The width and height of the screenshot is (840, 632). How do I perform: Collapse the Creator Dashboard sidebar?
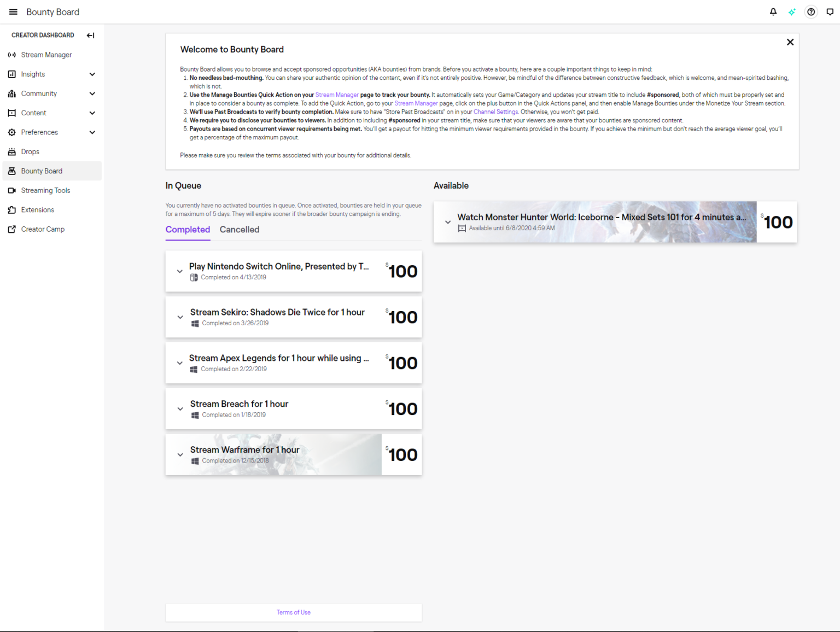90,35
